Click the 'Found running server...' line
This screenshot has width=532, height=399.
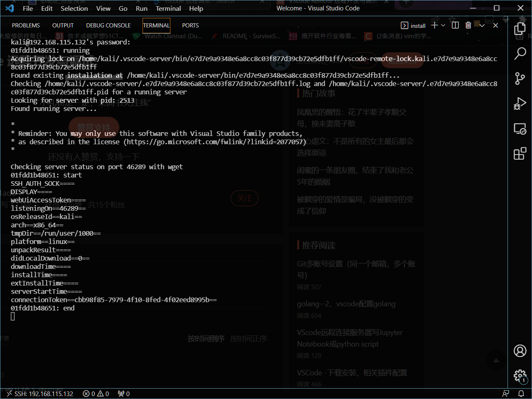tap(54, 108)
